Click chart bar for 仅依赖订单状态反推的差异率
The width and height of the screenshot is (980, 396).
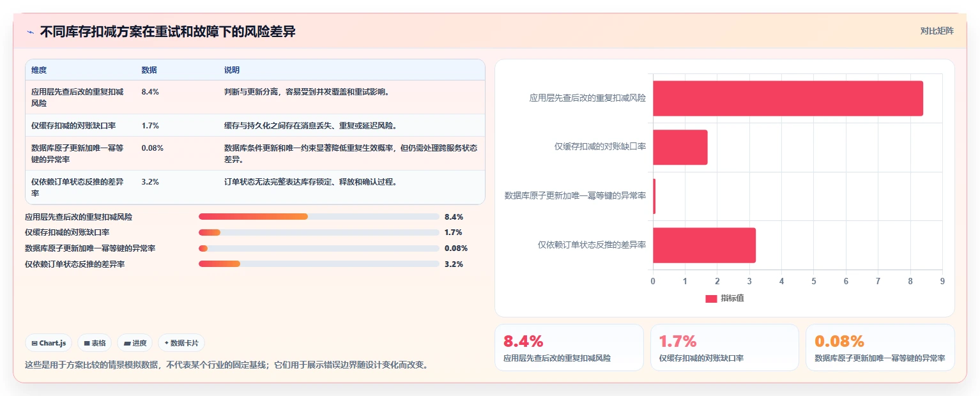point(704,245)
